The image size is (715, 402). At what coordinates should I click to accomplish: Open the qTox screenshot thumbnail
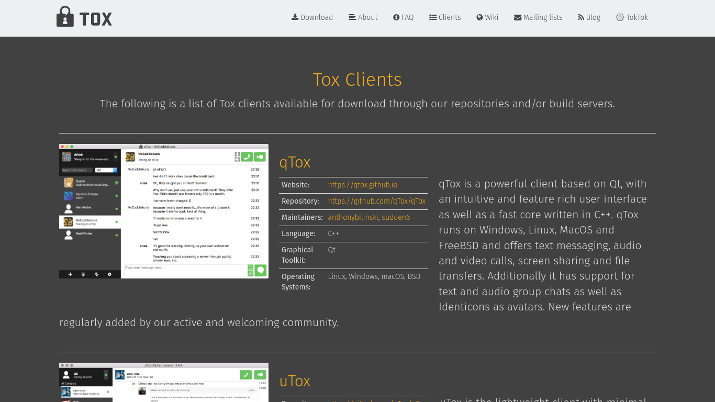pos(164,211)
